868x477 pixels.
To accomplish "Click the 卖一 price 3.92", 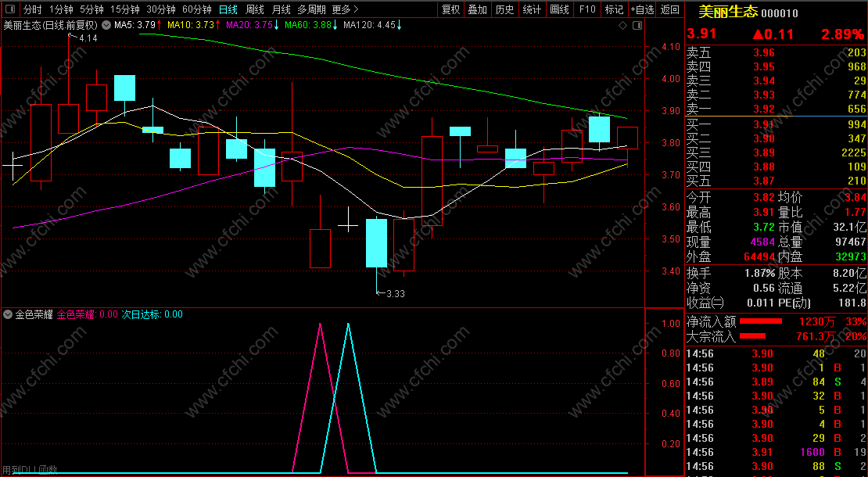I will click(x=764, y=109).
